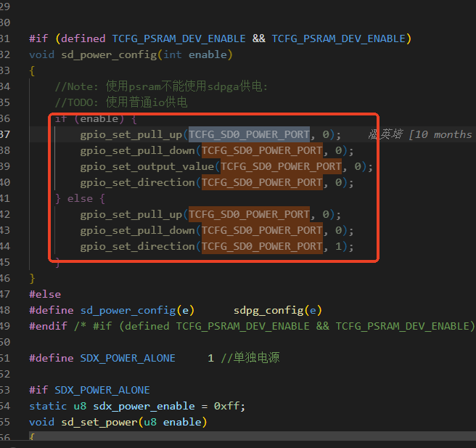Click the #else preprocessor directive
Image resolution: width=476 pixels, height=448 pixels.
click(x=45, y=294)
